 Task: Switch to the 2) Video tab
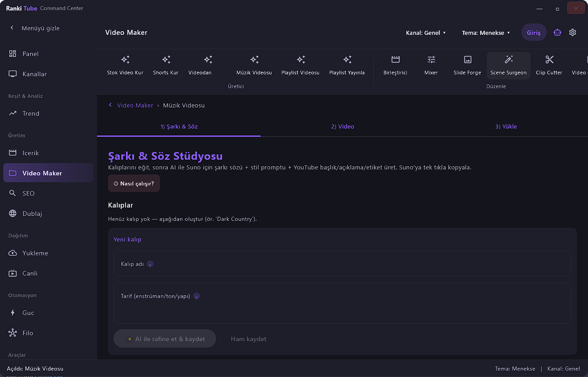(x=343, y=126)
